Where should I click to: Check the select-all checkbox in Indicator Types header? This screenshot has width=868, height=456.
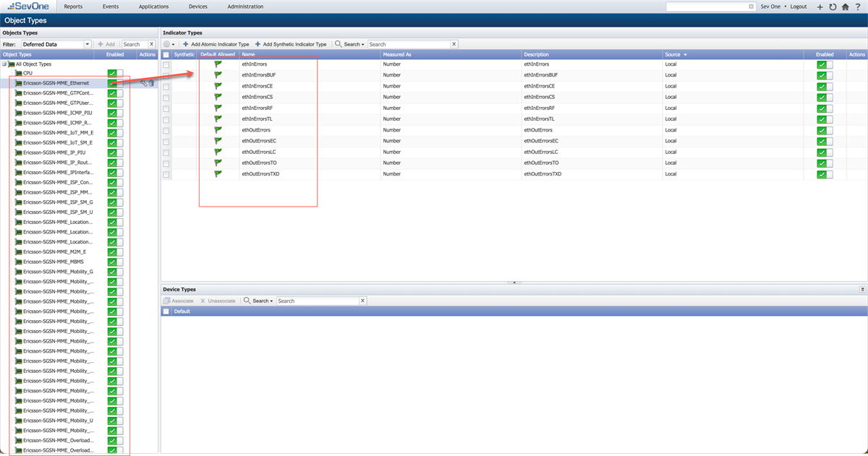click(166, 54)
